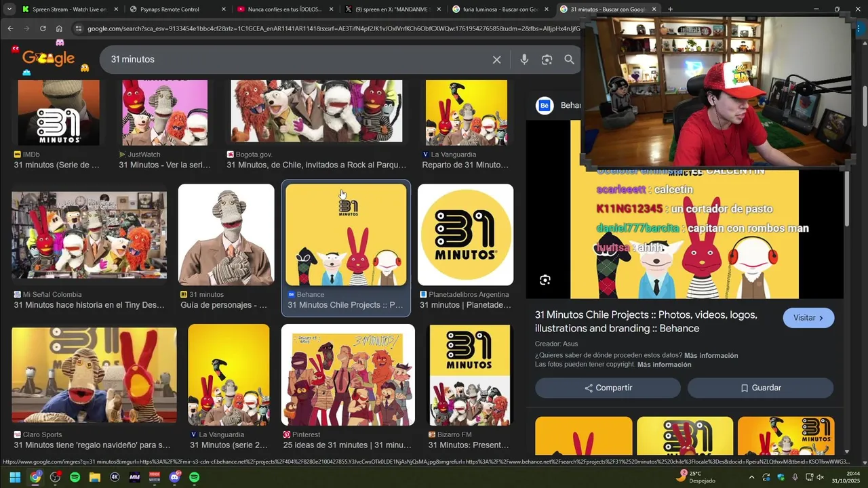The image size is (868, 488).
Task: Click 'Creador: Asus' text
Action: coord(557,344)
